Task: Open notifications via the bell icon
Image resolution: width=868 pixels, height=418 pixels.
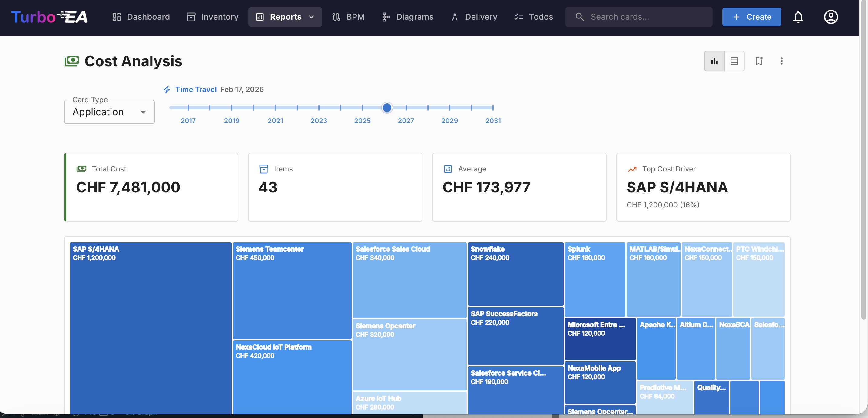Action: (x=798, y=17)
